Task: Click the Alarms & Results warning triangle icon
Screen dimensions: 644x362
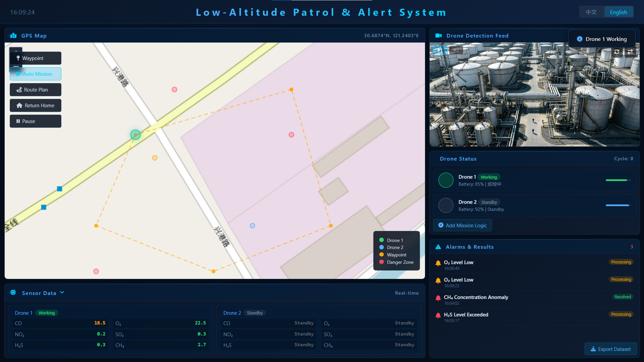Action: click(438, 247)
